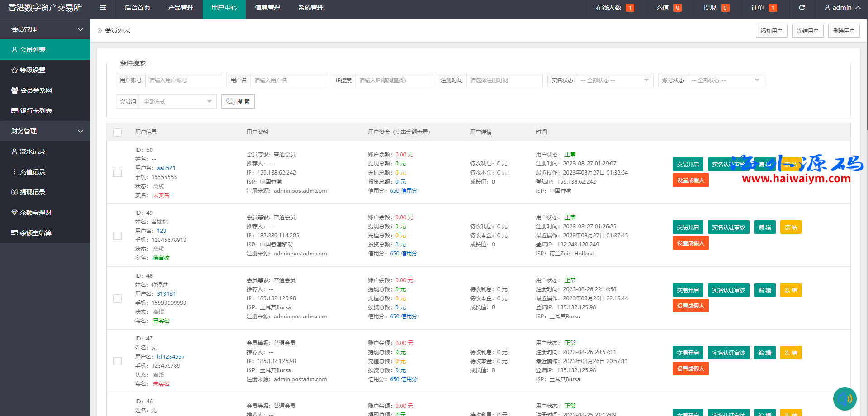Click the refresh icon in top bar
868x416 pixels.
coord(802,8)
